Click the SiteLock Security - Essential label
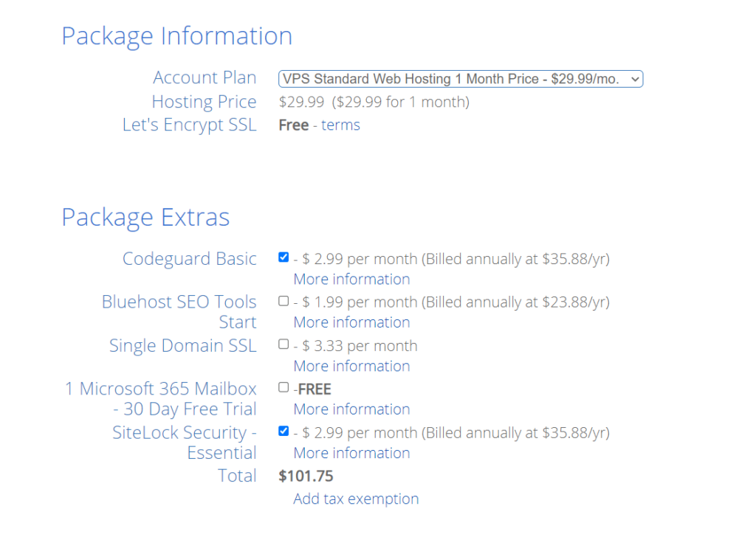Screen dimensions: 756x537 (x=185, y=443)
